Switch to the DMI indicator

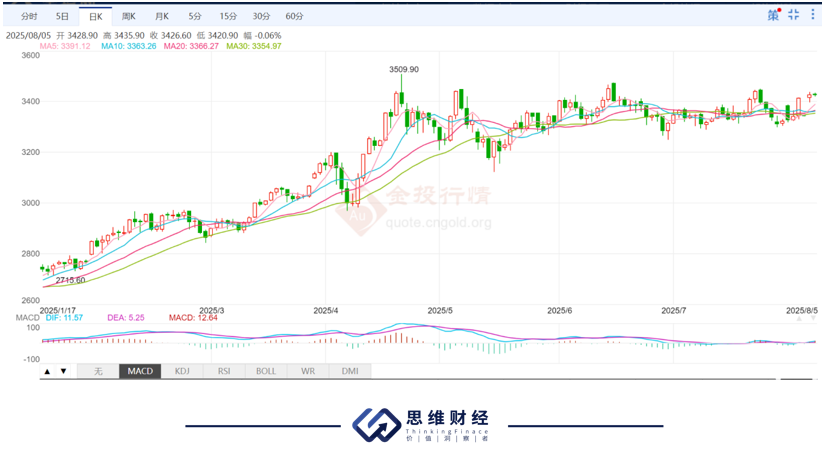coord(350,371)
